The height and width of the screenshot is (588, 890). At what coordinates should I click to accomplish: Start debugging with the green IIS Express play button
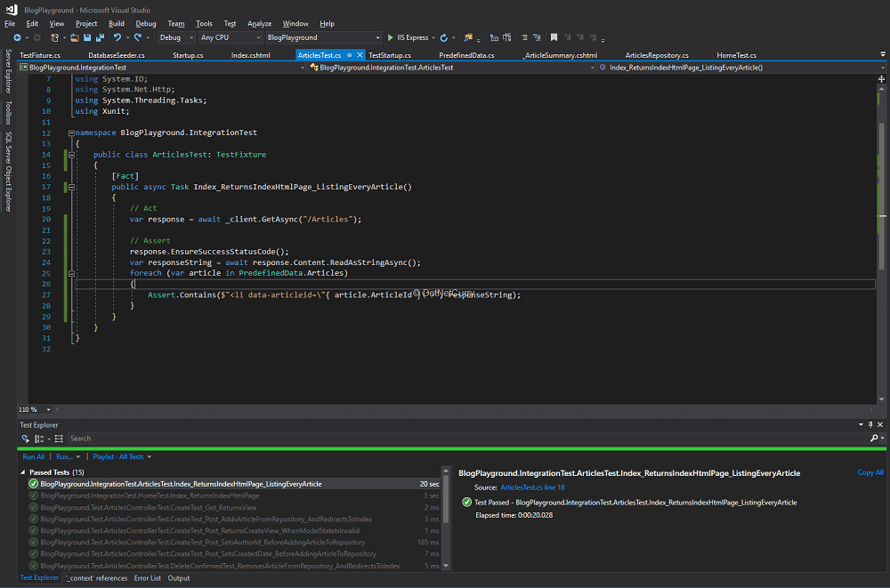click(390, 37)
